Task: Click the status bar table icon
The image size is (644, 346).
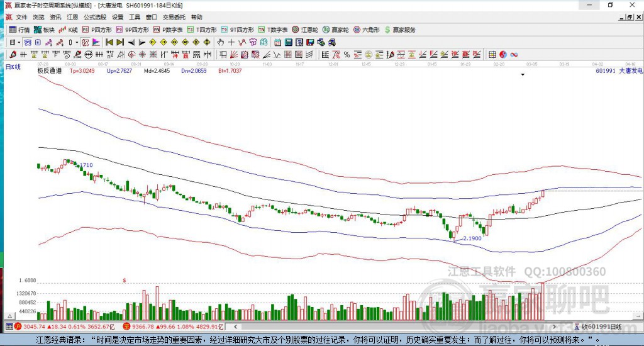Action: click(x=9, y=326)
